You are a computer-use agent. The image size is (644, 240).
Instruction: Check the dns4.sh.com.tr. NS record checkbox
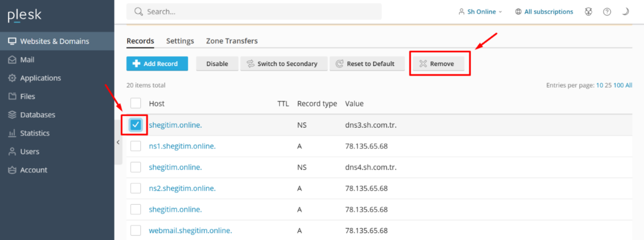tap(136, 167)
